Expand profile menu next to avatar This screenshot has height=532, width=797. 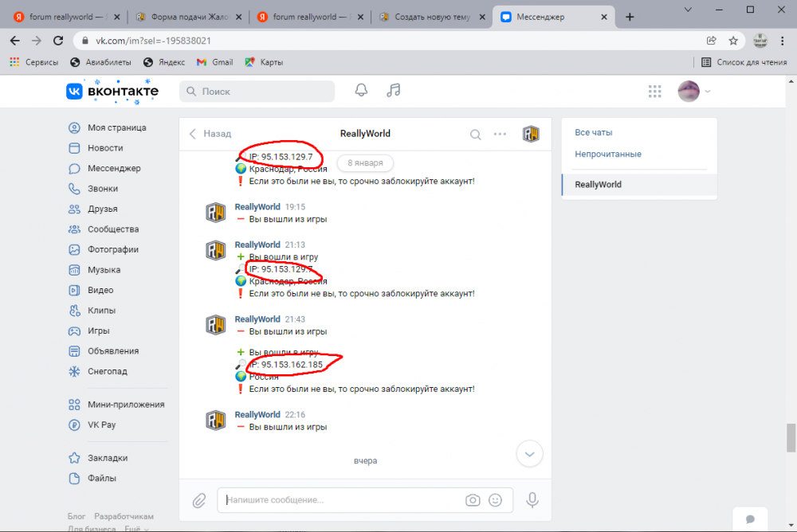point(708,92)
